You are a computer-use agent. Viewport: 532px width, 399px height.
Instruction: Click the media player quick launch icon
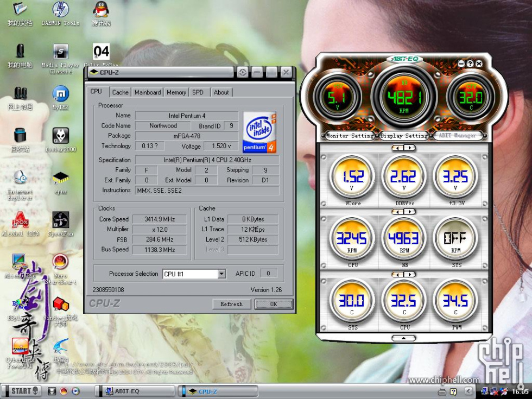75,391
